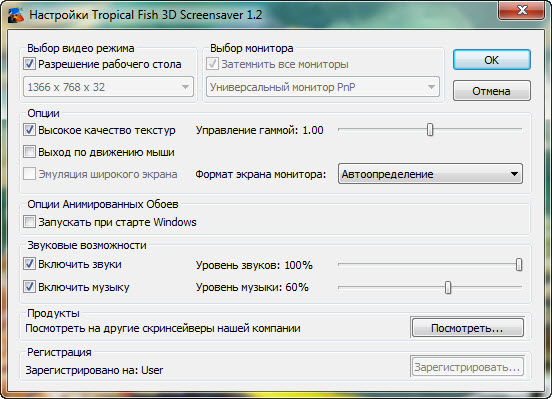Click the Формат экрана монитора label
This screenshot has height=399, width=552.
tap(261, 174)
